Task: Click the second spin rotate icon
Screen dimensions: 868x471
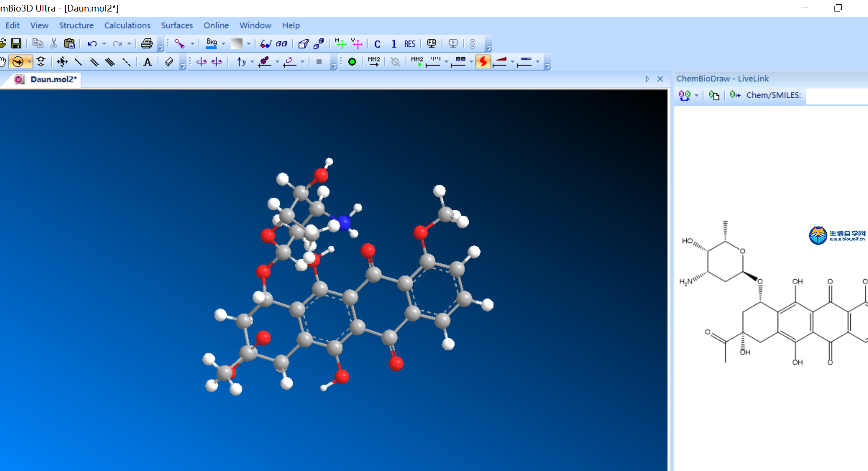Action: (217, 61)
